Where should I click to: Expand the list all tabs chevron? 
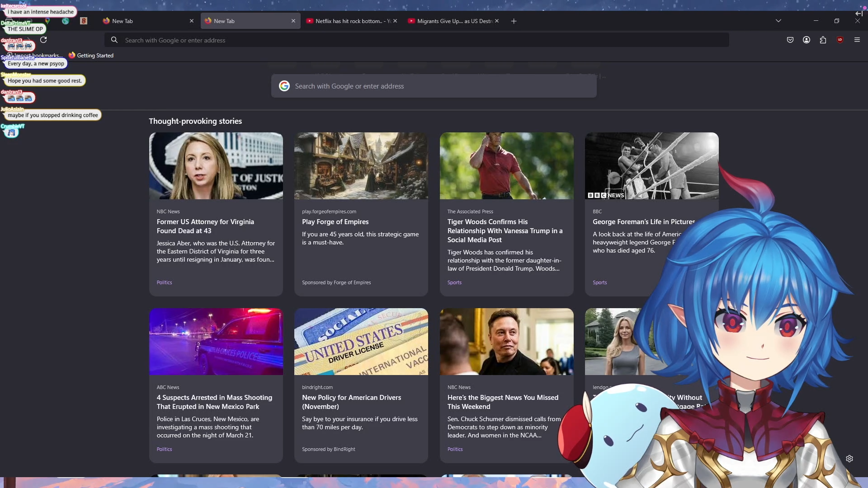tap(778, 21)
